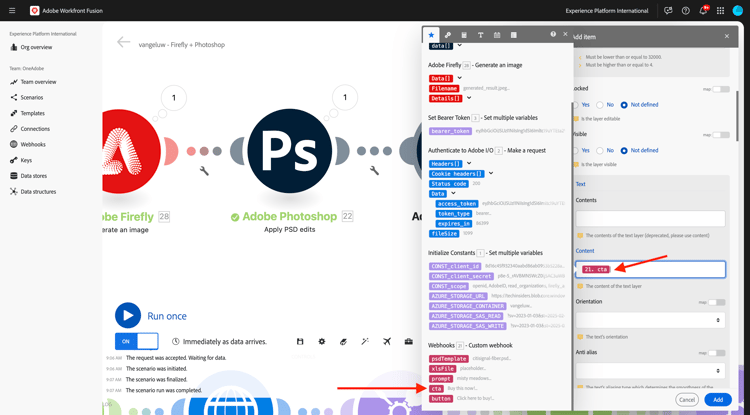
Task: Open the briefcase tools icon
Action: point(408,341)
